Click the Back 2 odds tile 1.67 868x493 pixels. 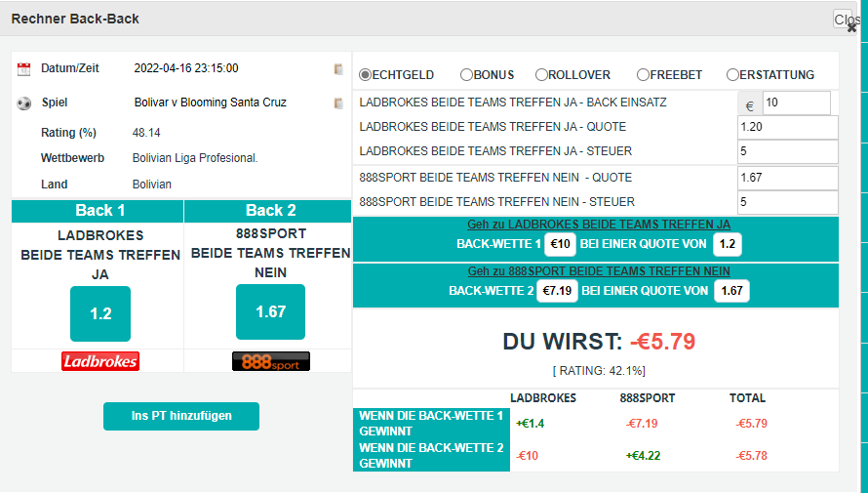pos(270,311)
